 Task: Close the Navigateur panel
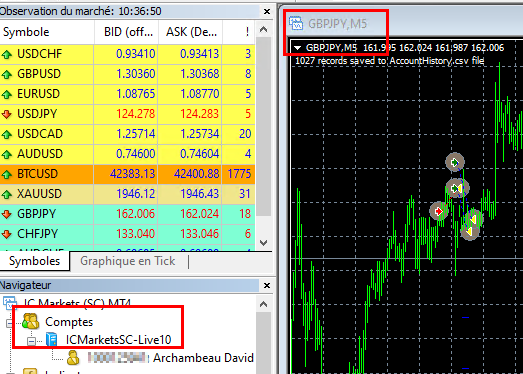[267, 286]
